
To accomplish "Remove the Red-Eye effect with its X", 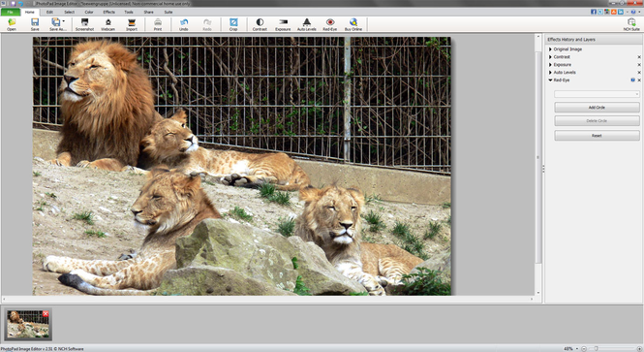I will [639, 80].
